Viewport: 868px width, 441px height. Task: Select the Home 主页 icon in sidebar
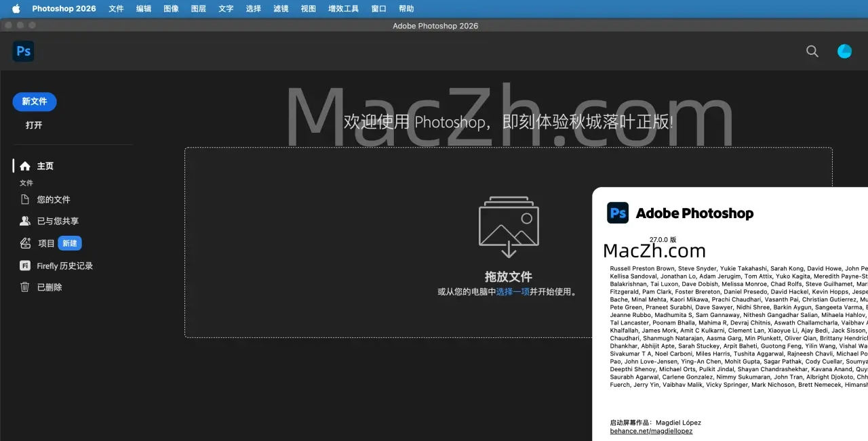(x=25, y=166)
